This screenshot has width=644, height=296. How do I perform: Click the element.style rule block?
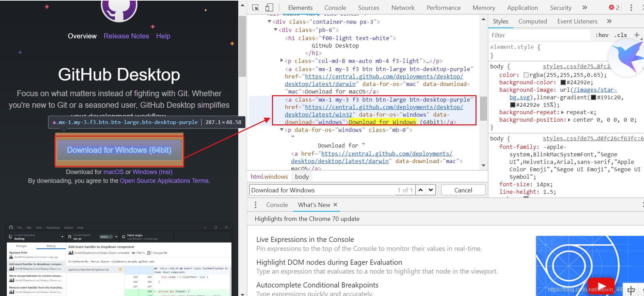[549, 51]
